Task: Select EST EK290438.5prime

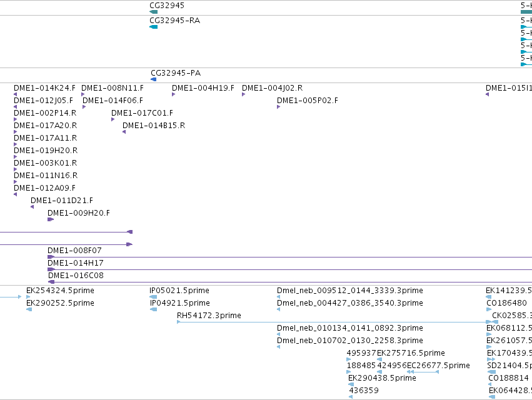Action: (x=382, y=378)
